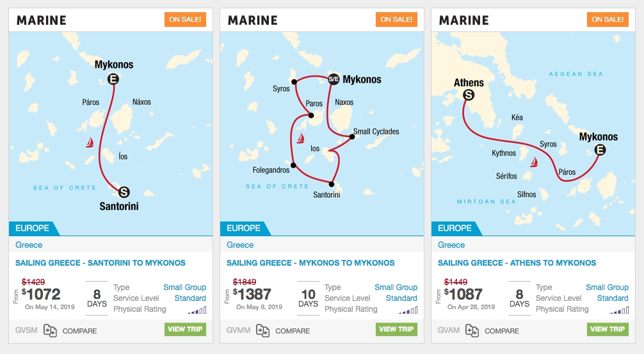644x354 pixels.
Task: View the Santorini to Mykonos trip
Action: [185, 330]
